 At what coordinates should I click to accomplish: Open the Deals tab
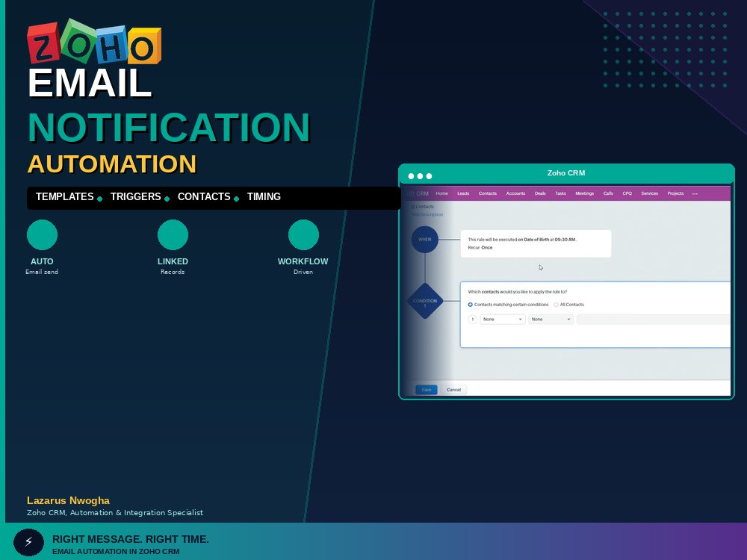tap(540, 193)
